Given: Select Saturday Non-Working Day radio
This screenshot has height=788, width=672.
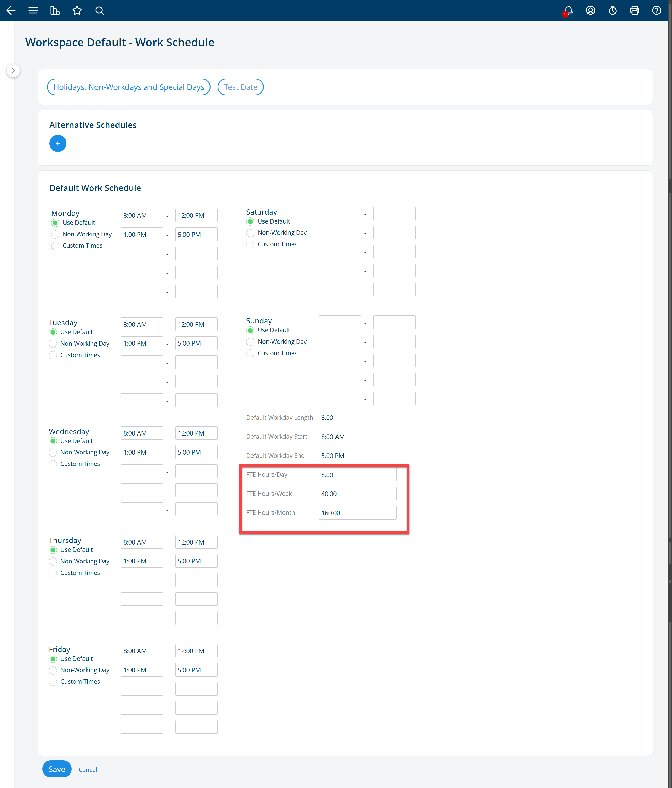Looking at the screenshot, I should click(250, 233).
